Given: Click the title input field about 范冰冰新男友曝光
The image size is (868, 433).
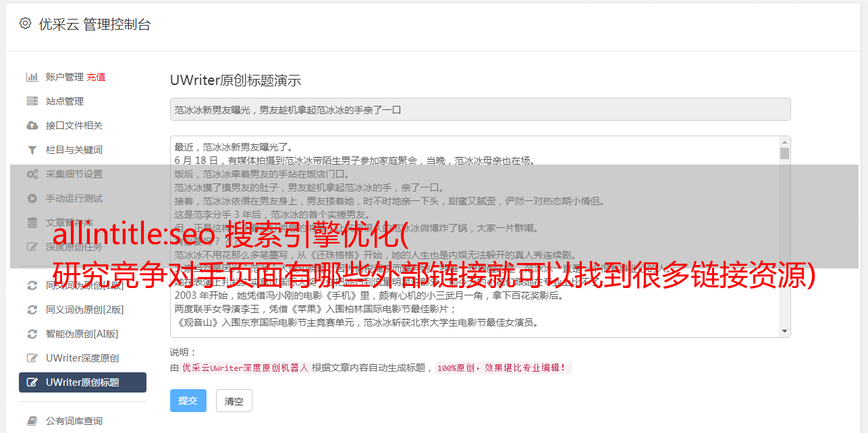Looking at the screenshot, I should click(x=480, y=109).
